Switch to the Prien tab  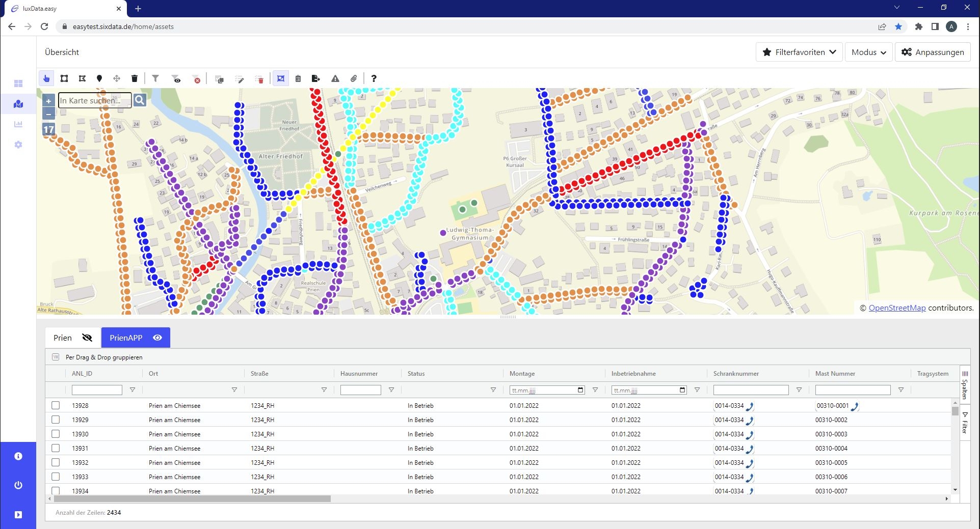coord(73,338)
